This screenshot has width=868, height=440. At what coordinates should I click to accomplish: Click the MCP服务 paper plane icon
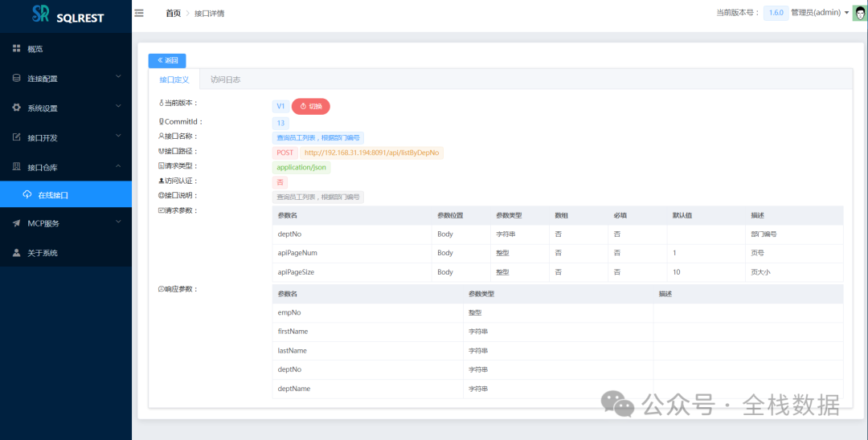[16, 223]
